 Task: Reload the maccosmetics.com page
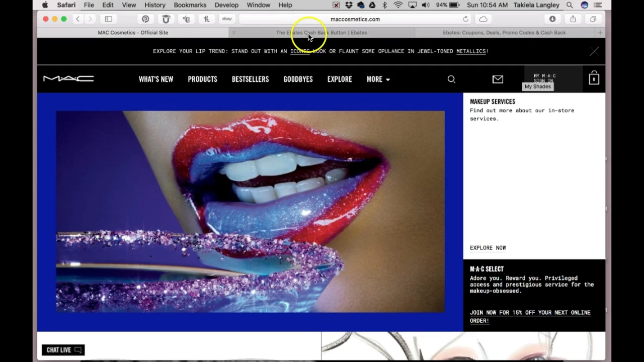[x=465, y=19]
